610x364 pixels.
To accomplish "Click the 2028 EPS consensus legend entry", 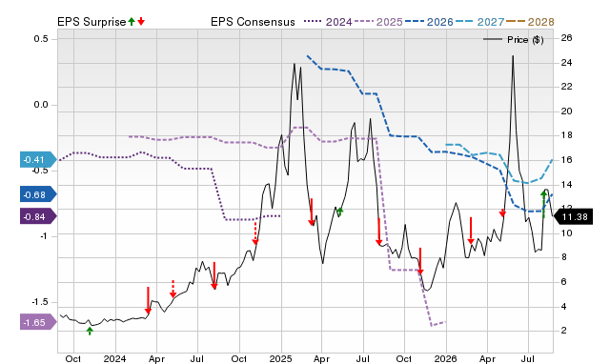I will 530,22.
